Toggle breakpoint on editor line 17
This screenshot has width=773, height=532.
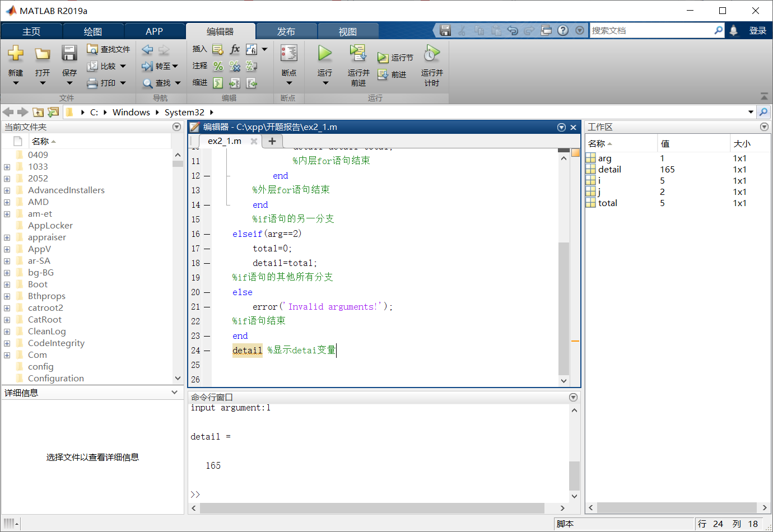tap(207, 249)
